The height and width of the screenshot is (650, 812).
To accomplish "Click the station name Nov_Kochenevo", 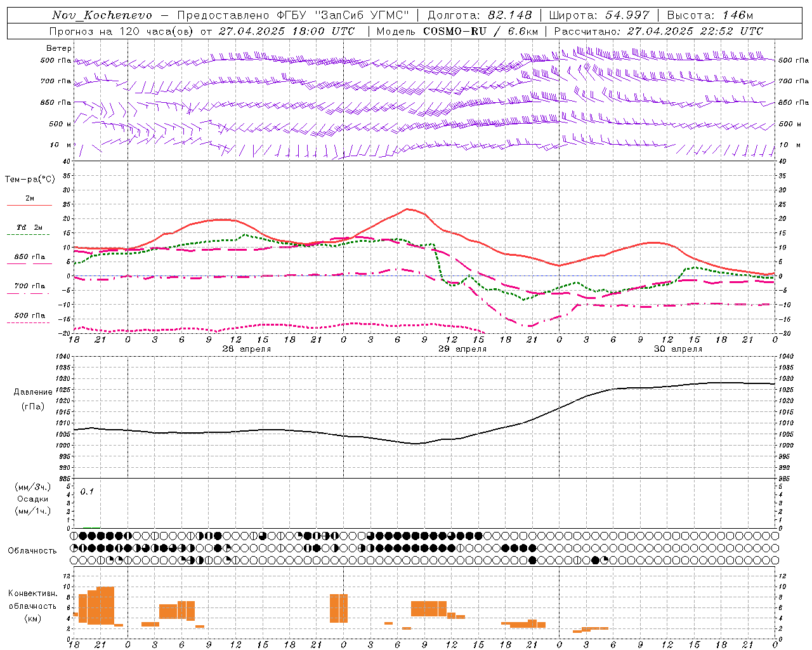I will (x=101, y=15).
